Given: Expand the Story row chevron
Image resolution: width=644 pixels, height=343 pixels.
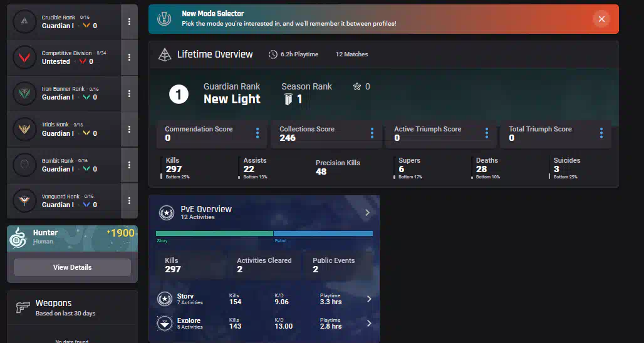Looking at the screenshot, I should click(369, 299).
